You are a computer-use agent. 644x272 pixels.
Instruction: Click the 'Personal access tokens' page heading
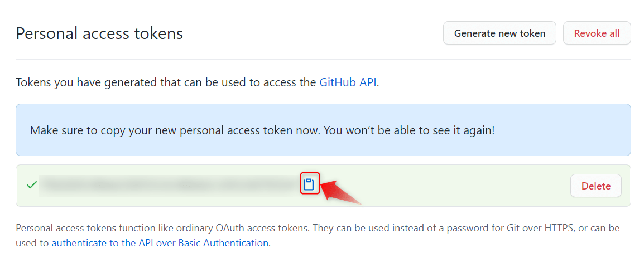(x=99, y=33)
